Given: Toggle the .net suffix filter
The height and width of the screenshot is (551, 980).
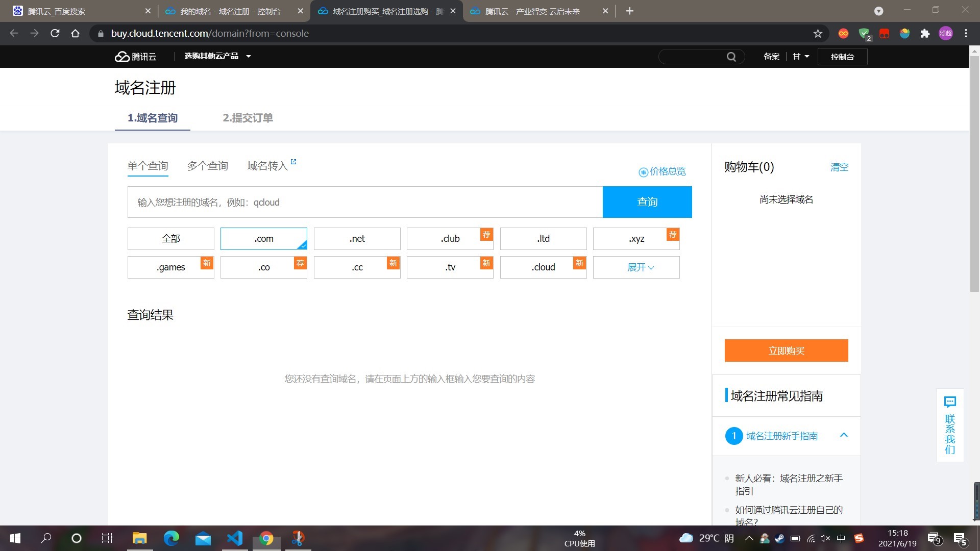Looking at the screenshot, I should (x=357, y=239).
